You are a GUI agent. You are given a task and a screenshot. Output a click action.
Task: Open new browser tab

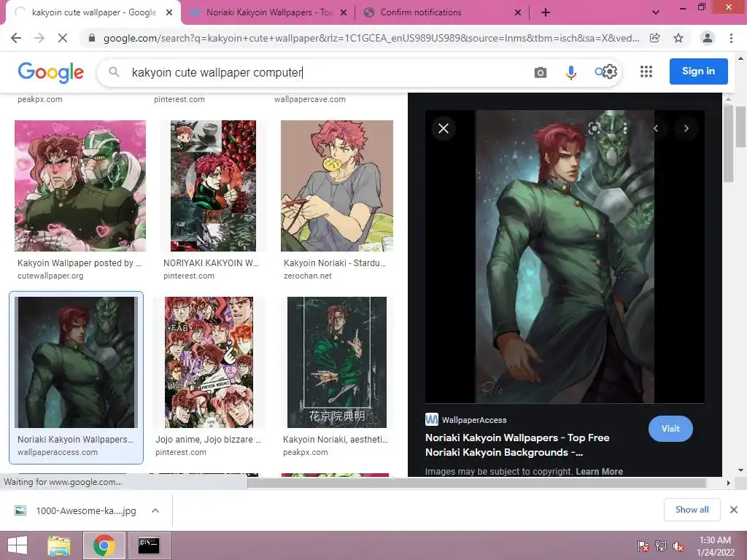(546, 12)
